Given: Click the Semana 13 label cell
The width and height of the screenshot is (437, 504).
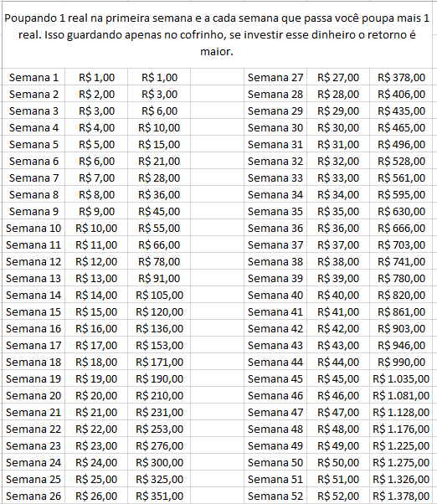Looking at the screenshot, I should (33, 278).
